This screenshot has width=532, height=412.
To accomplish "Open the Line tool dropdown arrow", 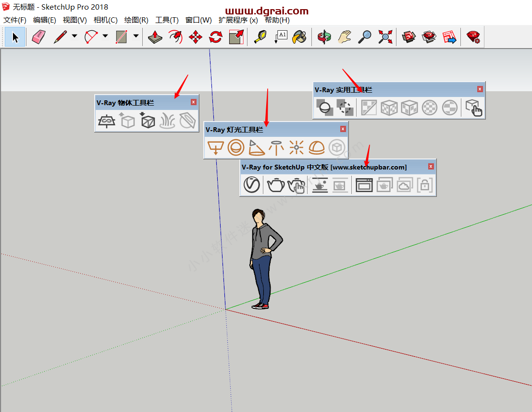I will coord(74,36).
